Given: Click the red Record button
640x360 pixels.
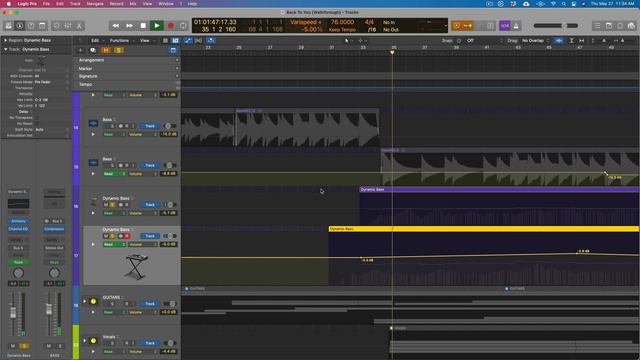Looking at the screenshot, I should tap(171, 26).
